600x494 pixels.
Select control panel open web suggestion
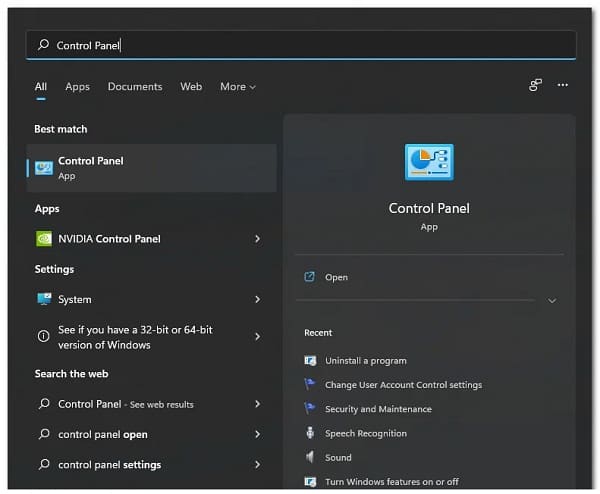pyautogui.click(x=103, y=434)
